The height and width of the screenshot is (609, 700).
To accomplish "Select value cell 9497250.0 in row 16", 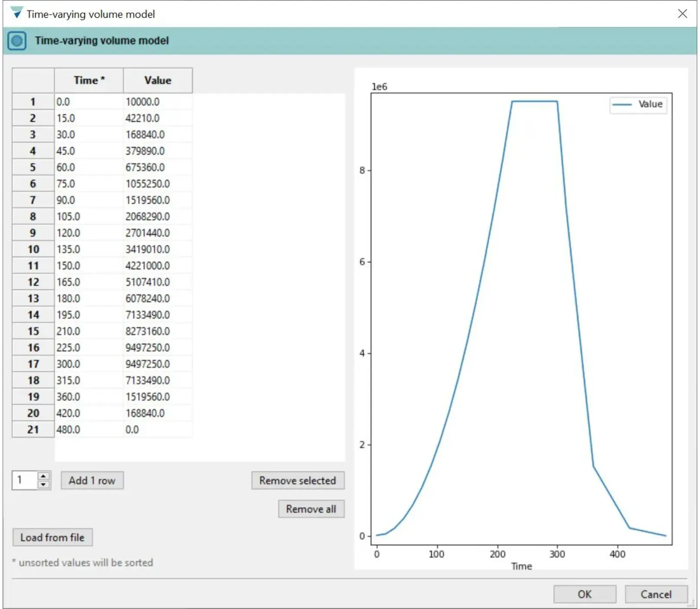I will coord(158,348).
